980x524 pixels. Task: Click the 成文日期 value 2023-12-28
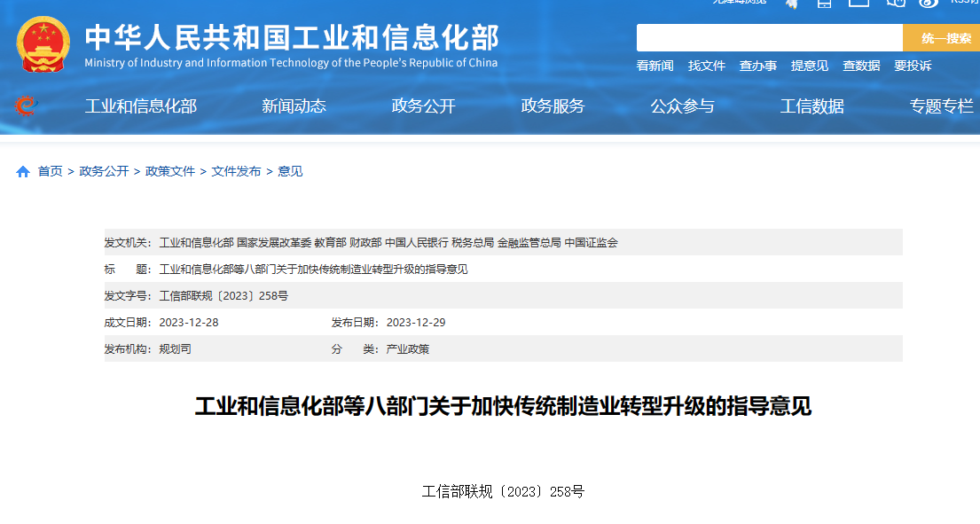tap(189, 322)
